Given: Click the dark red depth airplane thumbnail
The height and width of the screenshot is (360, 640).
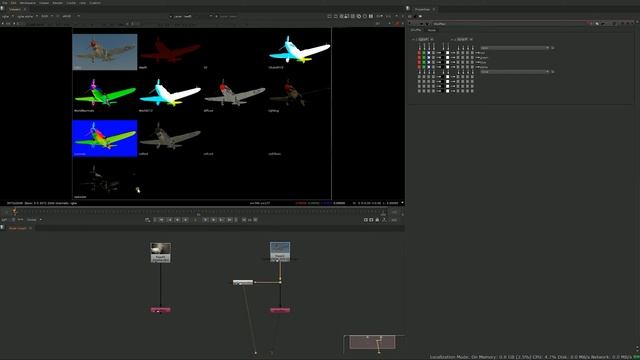Looking at the screenshot, I should [170, 52].
